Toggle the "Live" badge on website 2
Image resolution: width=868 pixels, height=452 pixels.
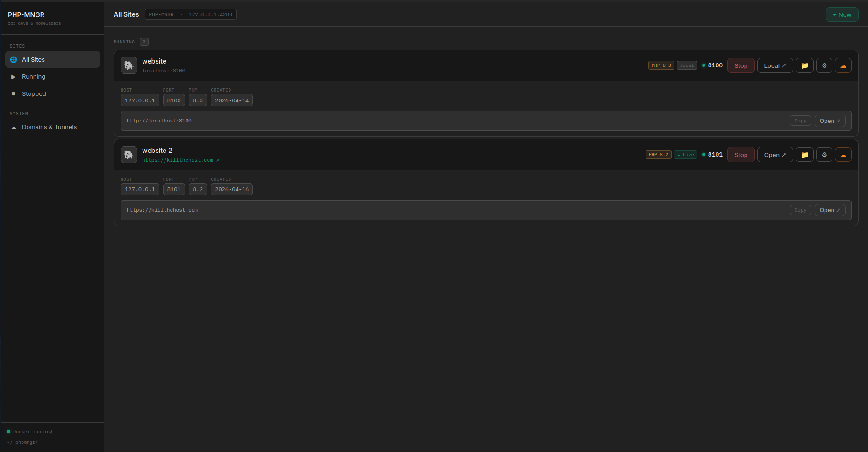(x=685, y=154)
